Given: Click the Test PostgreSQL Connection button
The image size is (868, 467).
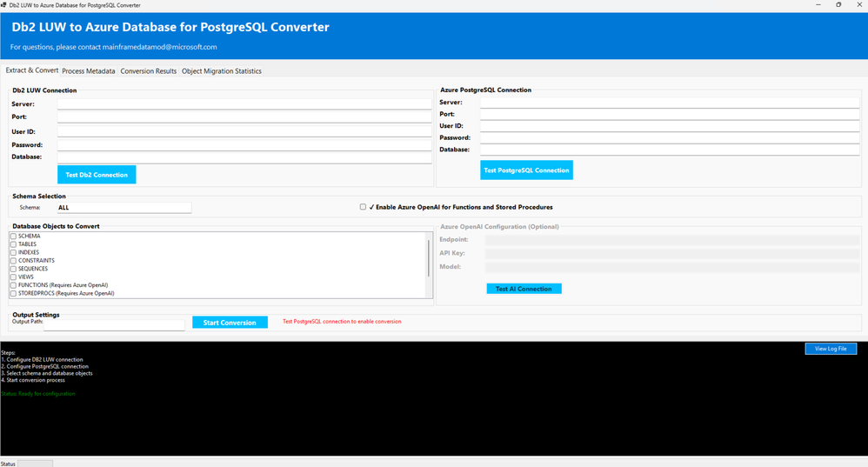Looking at the screenshot, I should [x=526, y=170].
